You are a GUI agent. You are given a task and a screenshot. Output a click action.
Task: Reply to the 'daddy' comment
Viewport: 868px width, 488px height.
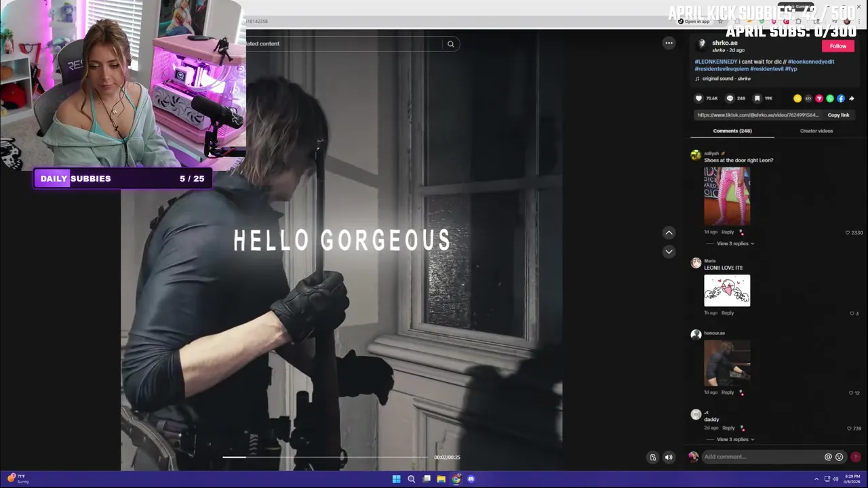[729, 428]
